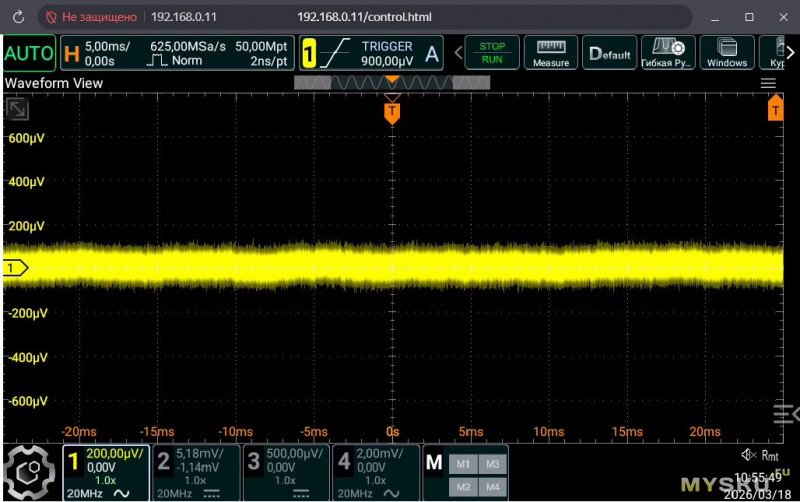The height and width of the screenshot is (502, 800).
Task: Open the Measure tool
Action: click(551, 53)
